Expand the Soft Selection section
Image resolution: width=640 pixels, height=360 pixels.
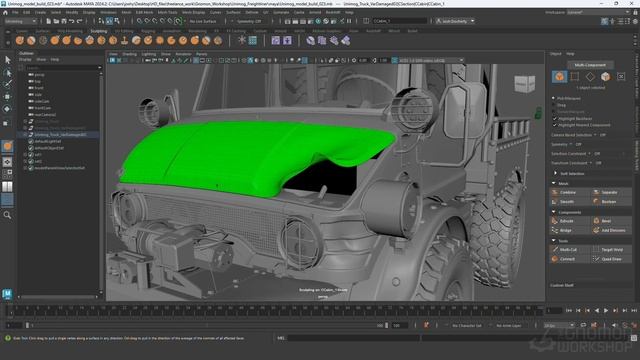(x=556, y=173)
